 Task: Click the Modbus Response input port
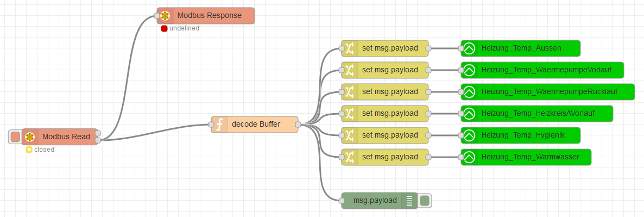click(157, 16)
